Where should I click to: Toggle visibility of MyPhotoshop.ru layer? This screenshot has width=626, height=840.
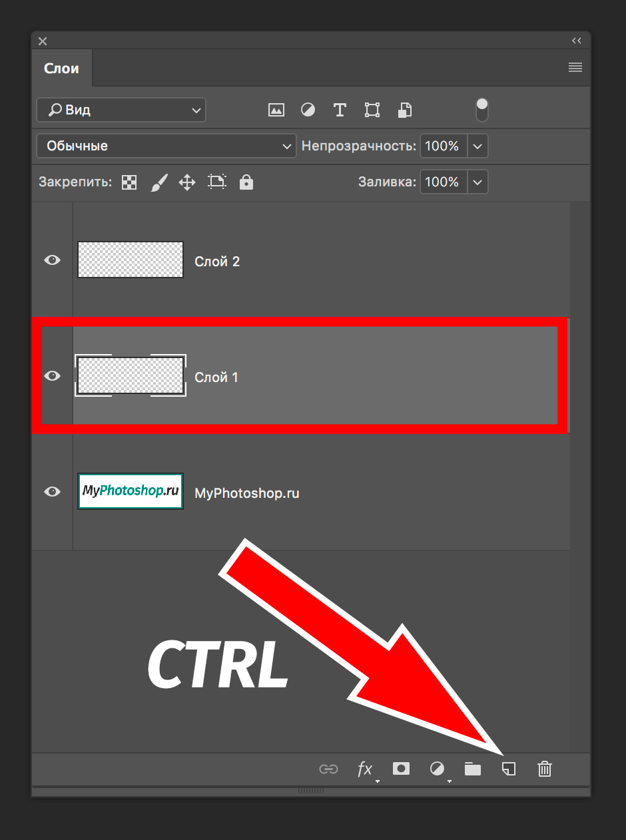pos(52,492)
